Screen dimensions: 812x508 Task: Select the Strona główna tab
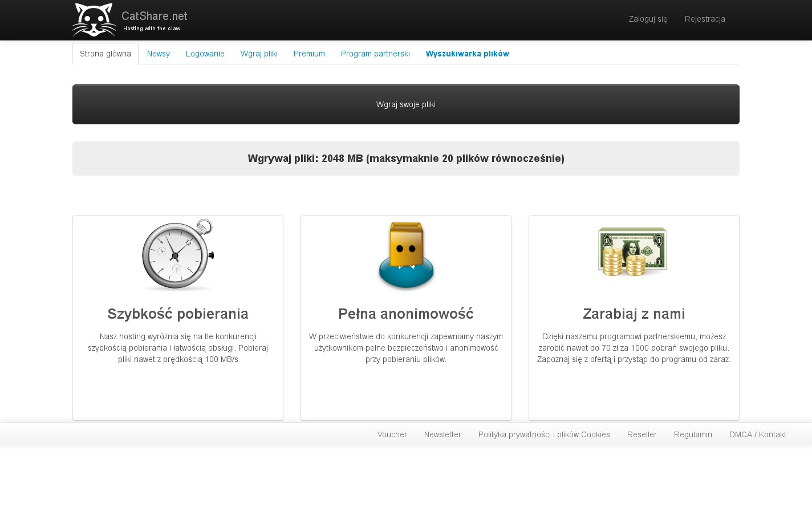[105, 54]
